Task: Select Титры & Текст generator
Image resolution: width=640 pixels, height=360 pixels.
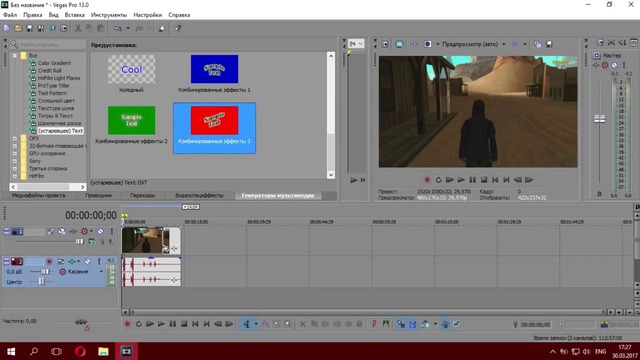Action: (55, 116)
